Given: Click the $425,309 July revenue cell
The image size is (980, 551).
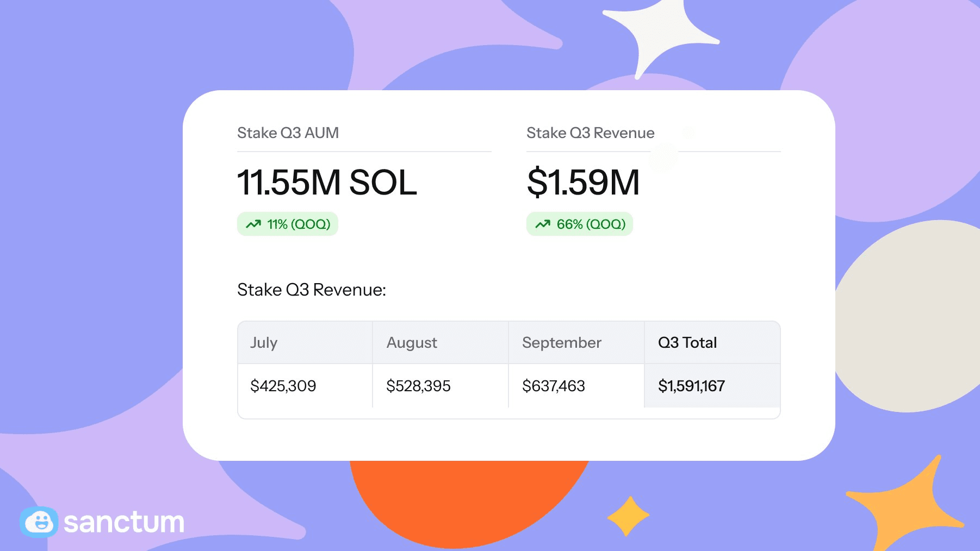Looking at the screenshot, I should click(x=283, y=386).
